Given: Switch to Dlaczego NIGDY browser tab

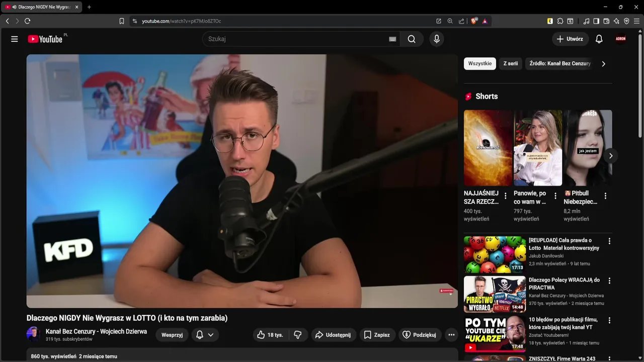Looking at the screenshot, I should (x=42, y=7).
